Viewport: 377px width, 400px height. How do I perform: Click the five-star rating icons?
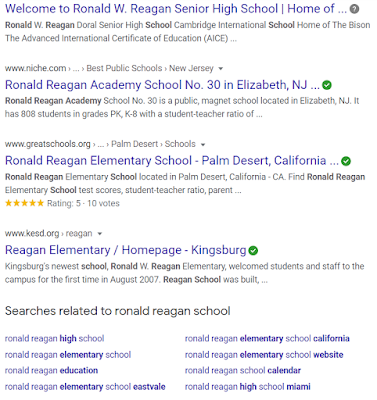24,203
